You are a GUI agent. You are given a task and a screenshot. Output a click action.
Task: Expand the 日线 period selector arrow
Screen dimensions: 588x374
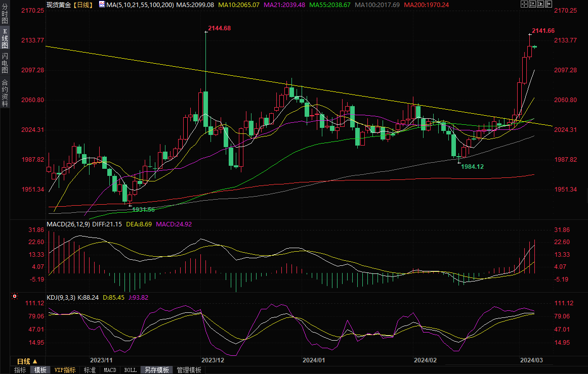pos(35,361)
